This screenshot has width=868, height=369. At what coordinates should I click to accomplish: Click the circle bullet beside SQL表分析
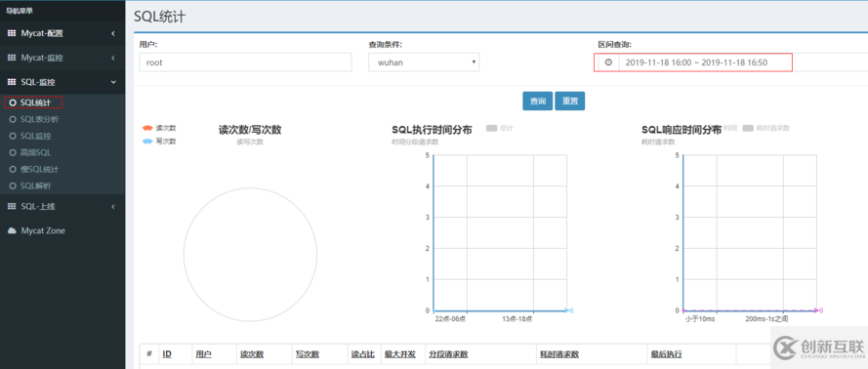pos(13,119)
